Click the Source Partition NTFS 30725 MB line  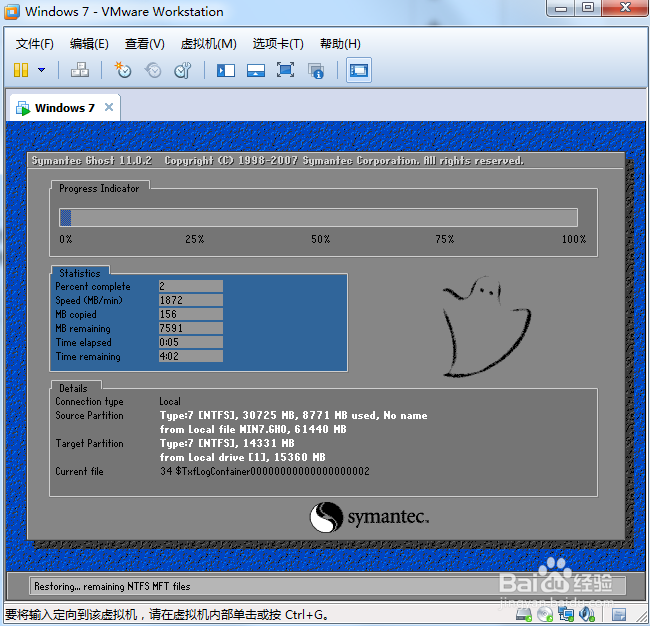pyautogui.click(x=293, y=415)
